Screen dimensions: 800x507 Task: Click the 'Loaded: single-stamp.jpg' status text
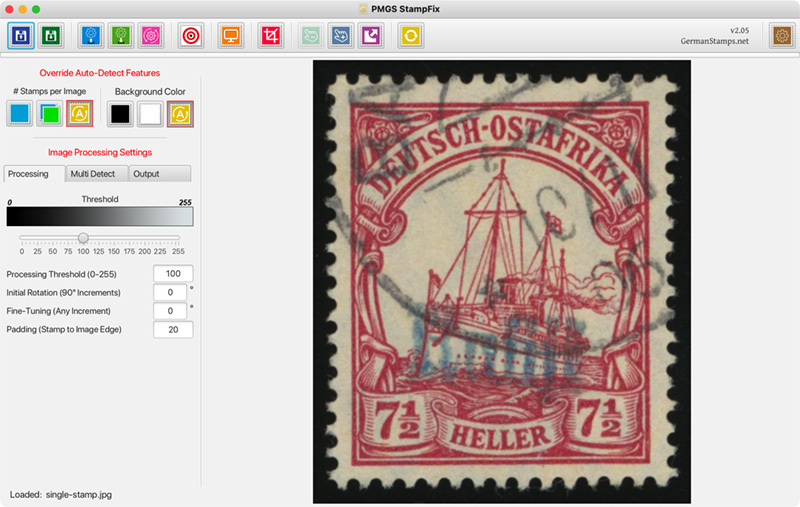(61, 494)
